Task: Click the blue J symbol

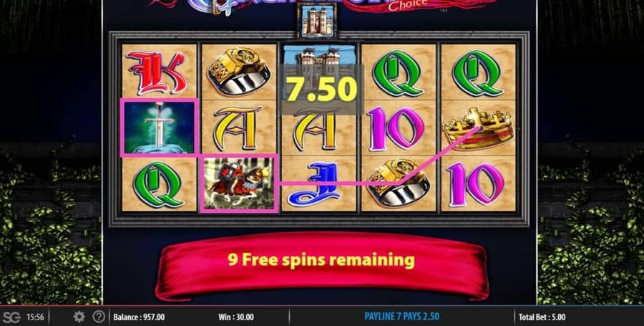Action: click(x=318, y=184)
